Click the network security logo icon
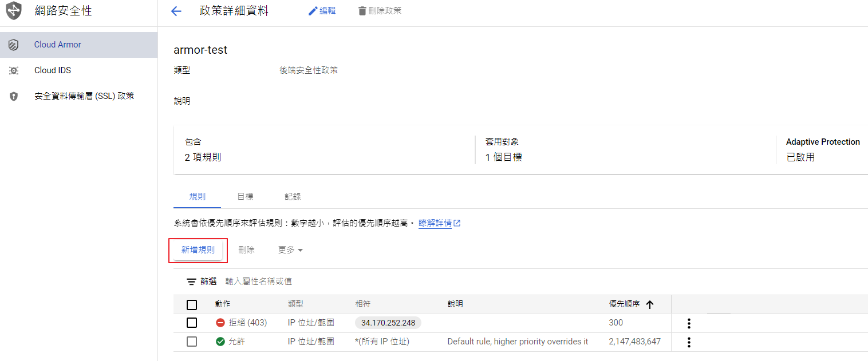 14,11
